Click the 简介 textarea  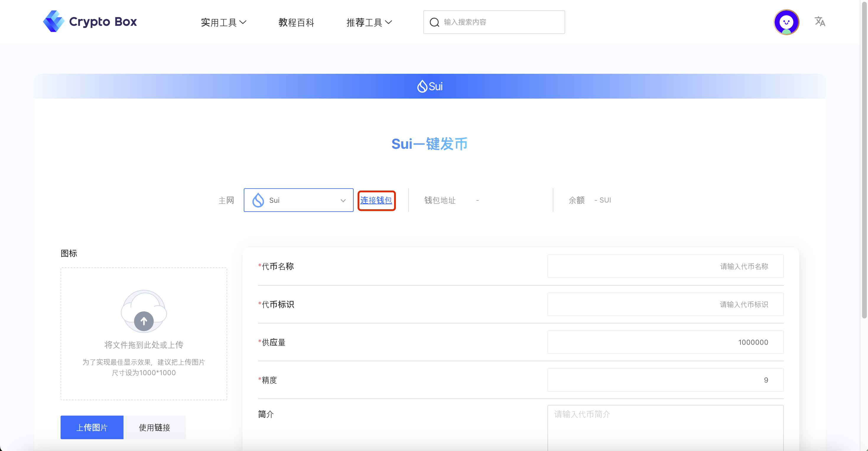(665, 428)
